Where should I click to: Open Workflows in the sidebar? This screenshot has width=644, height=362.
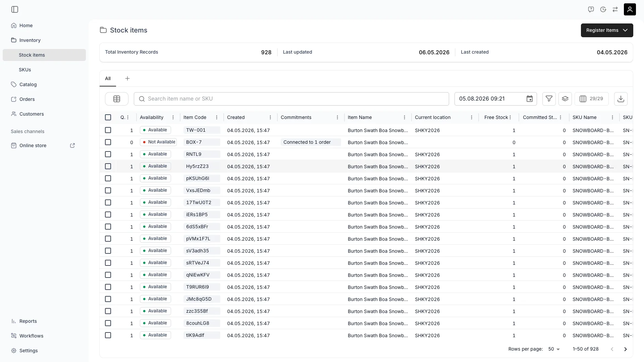44,336
